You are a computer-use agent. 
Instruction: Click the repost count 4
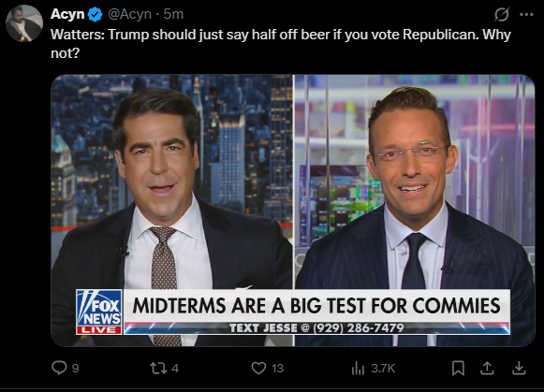(175, 368)
